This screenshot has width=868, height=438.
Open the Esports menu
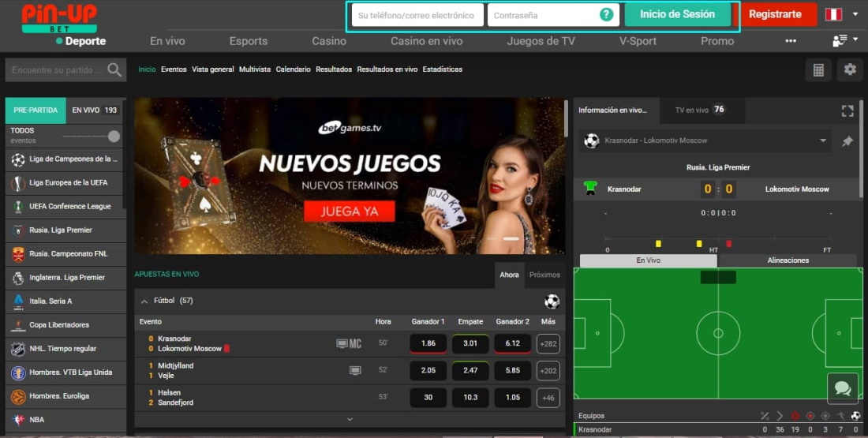(249, 41)
